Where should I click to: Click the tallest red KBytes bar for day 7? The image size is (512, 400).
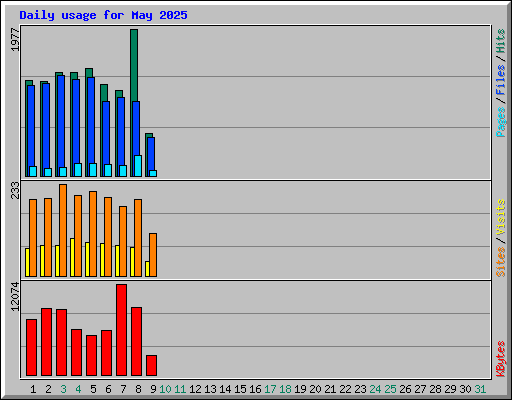pyautogui.click(x=122, y=330)
